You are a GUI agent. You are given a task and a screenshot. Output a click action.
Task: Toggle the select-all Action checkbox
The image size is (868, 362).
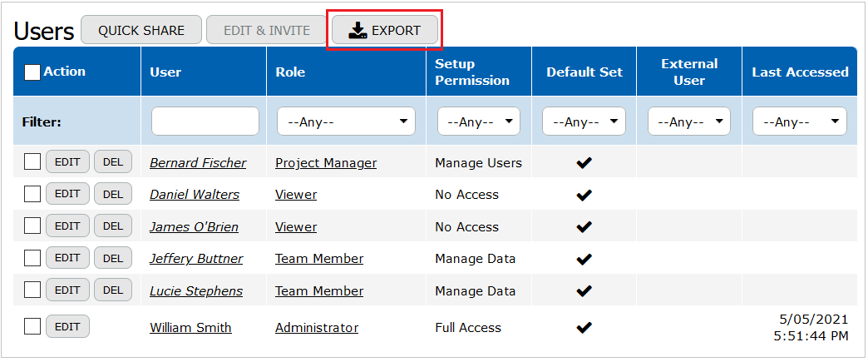pos(32,72)
